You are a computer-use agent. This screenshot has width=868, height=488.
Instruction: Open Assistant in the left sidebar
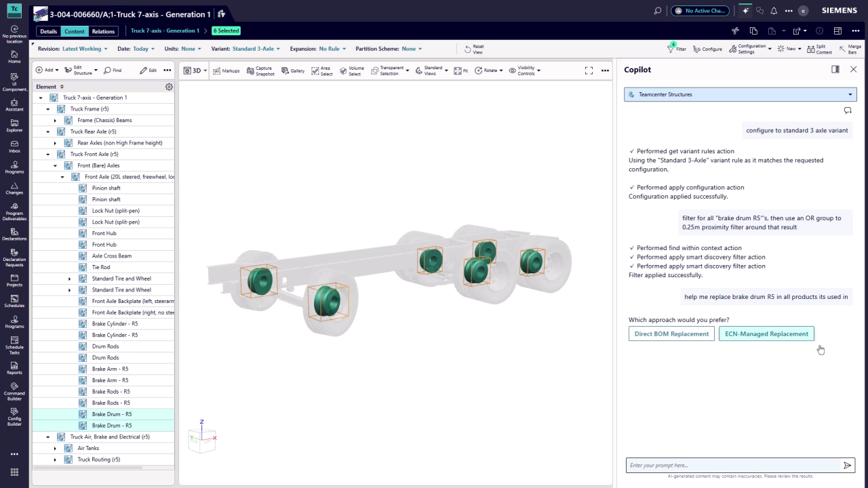click(x=14, y=105)
